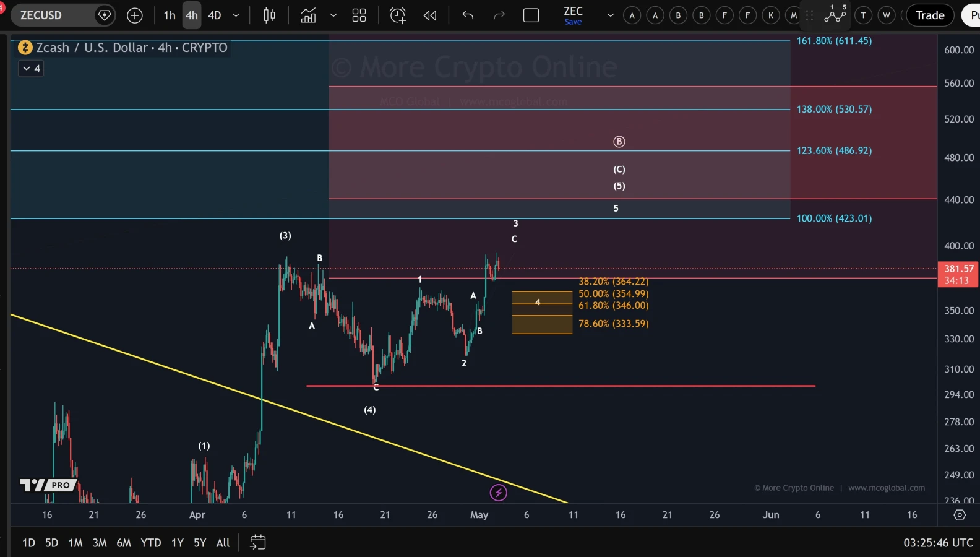The image size is (980, 557).
Task: Select the red horizontal support line
Action: (561, 386)
